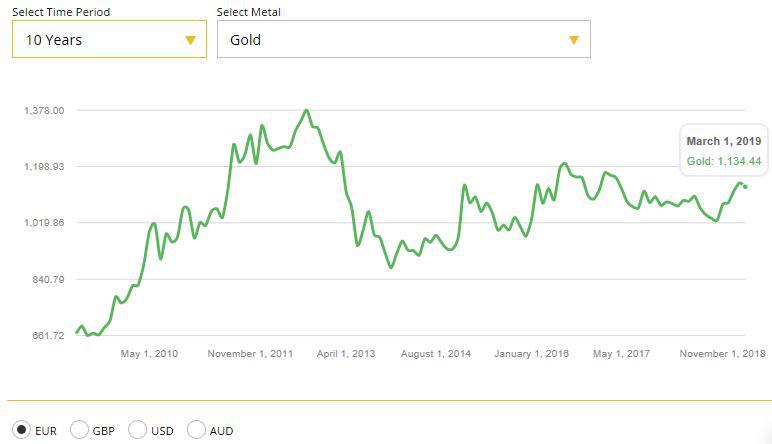Click the green data point at the line's end

click(745, 187)
